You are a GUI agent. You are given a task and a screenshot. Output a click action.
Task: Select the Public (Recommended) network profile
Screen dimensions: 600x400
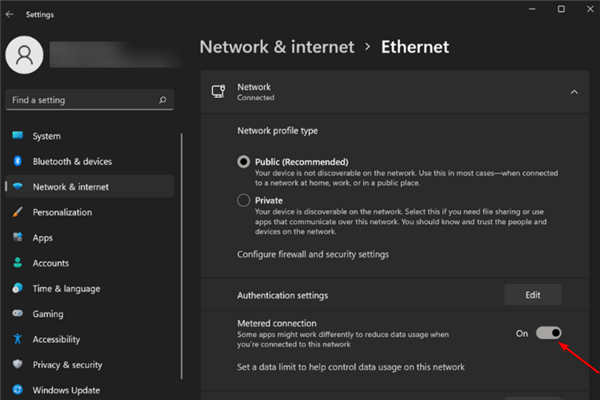[244, 162]
